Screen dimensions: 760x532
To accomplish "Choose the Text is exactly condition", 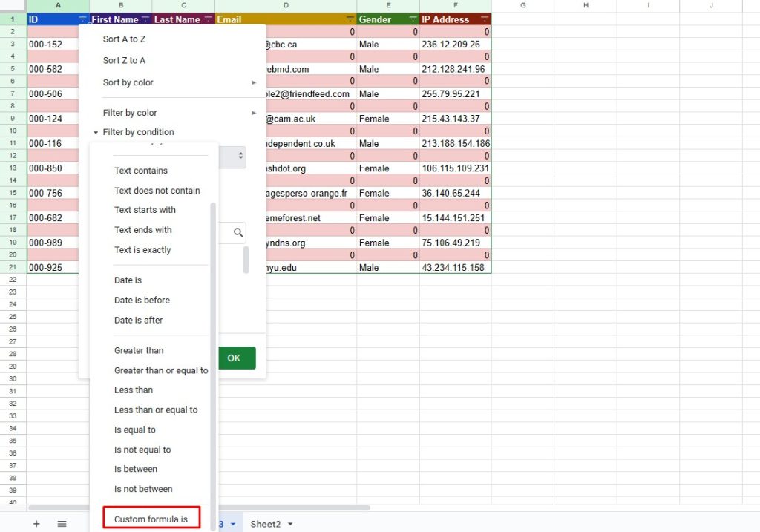I will pyautogui.click(x=142, y=250).
